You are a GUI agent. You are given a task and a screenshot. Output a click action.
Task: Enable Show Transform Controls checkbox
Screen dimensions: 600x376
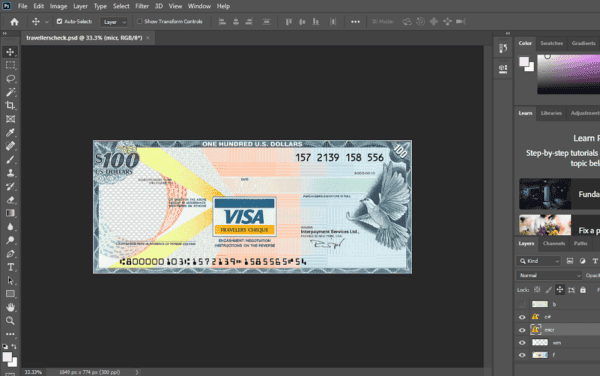click(140, 21)
